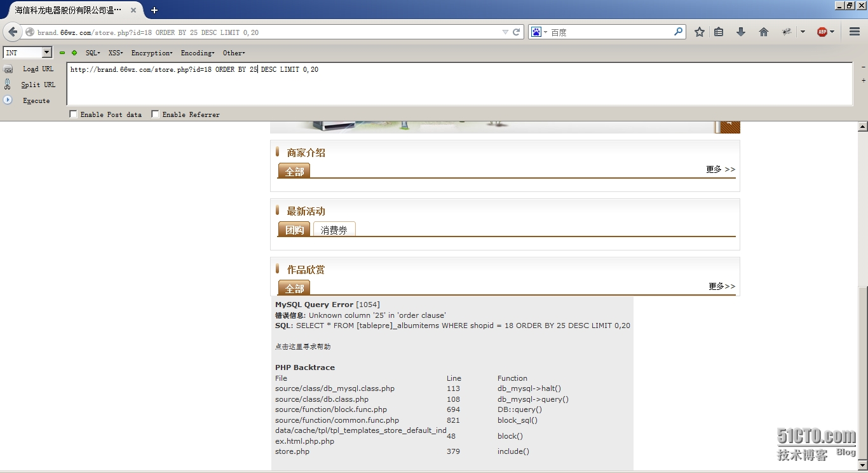
Task: Reload the page with the refresh icon
Action: click(517, 32)
